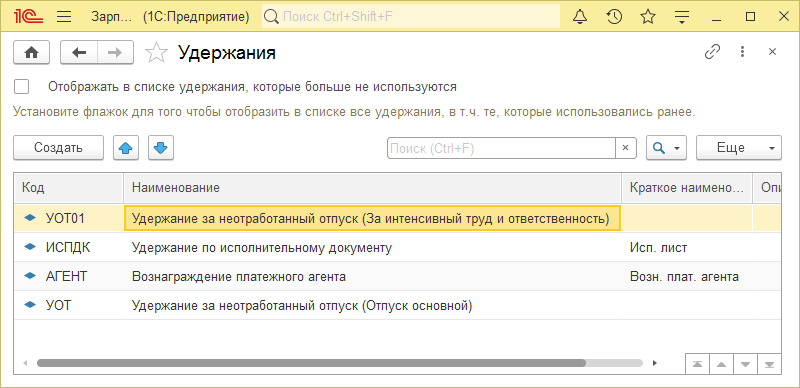Open the form's three-dot options menu
This screenshot has height=388, width=800.
coord(742,52)
